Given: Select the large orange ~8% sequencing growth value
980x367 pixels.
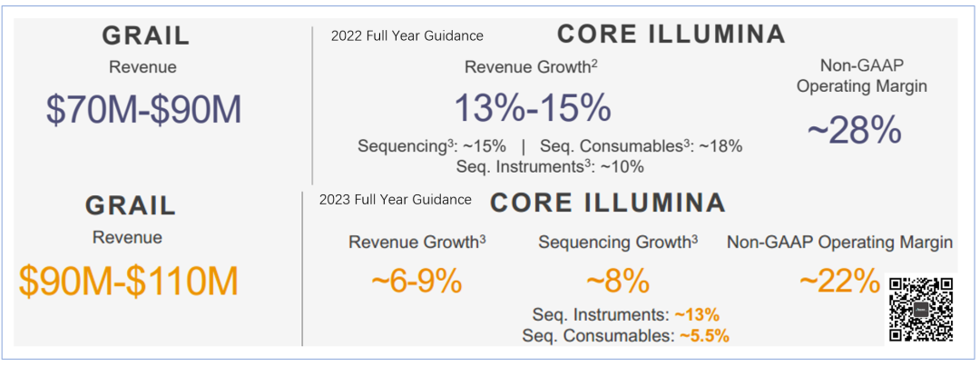Looking at the screenshot, I should 618,282.
